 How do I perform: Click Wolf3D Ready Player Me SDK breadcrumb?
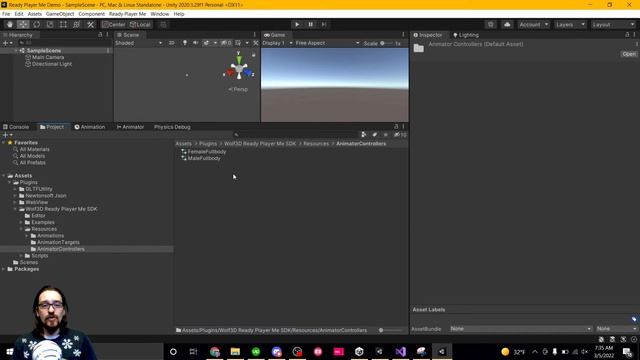pos(260,144)
